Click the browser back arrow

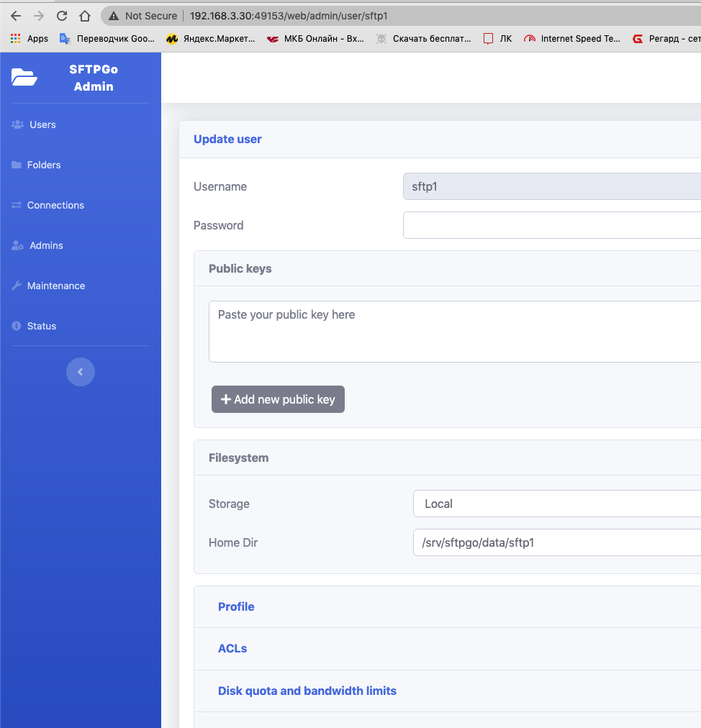16,16
